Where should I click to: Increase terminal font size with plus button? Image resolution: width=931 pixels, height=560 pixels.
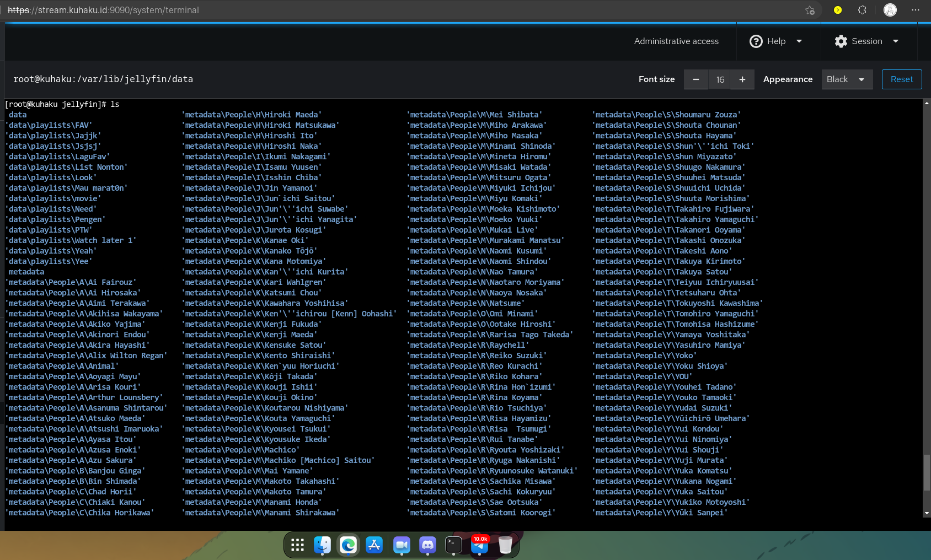coord(742,79)
